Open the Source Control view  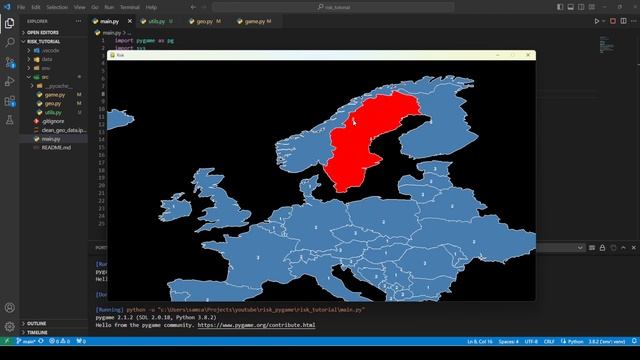tap(9, 62)
